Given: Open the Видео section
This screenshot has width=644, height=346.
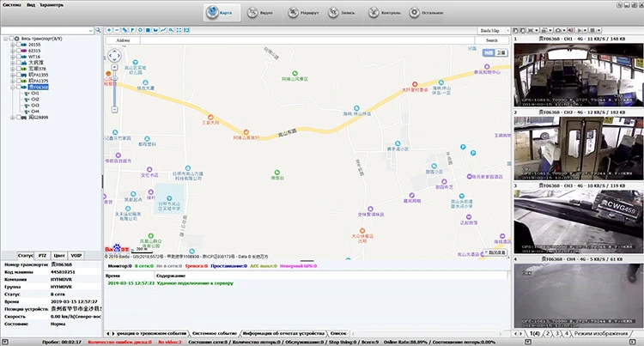Looking at the screenshot, I should [x=260, y=13].
